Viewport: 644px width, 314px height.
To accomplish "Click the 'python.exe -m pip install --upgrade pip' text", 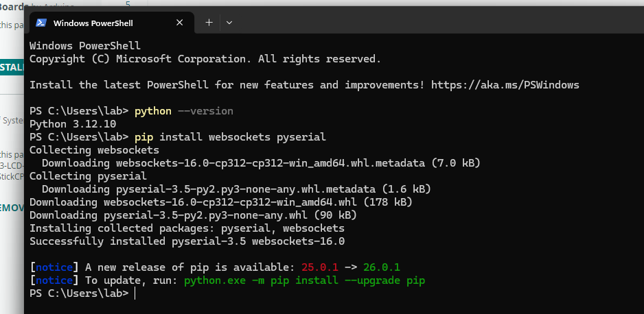I will click(304, 281).
